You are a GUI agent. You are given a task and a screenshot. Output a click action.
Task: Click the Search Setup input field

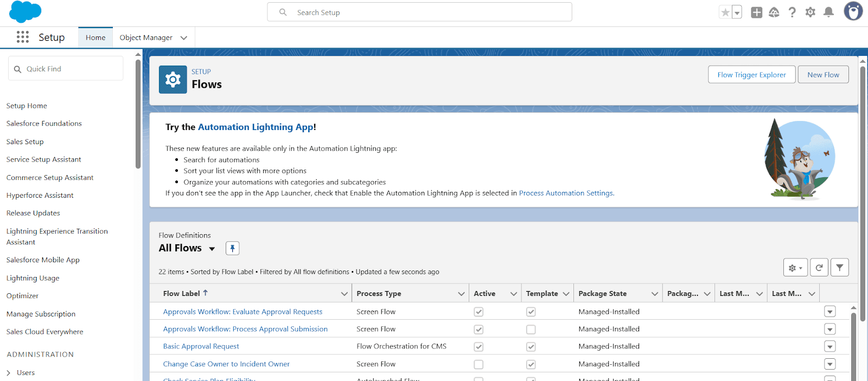point(419,12)
